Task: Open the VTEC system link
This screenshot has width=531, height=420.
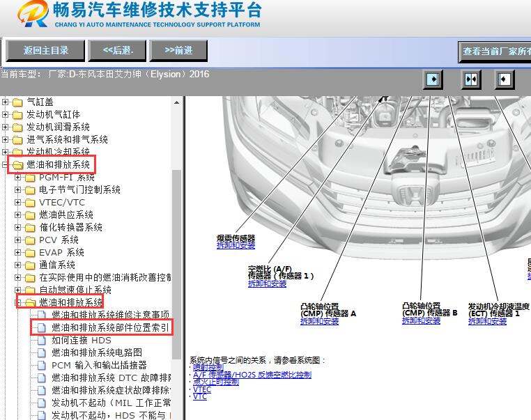Action: (x=202, y=389)
